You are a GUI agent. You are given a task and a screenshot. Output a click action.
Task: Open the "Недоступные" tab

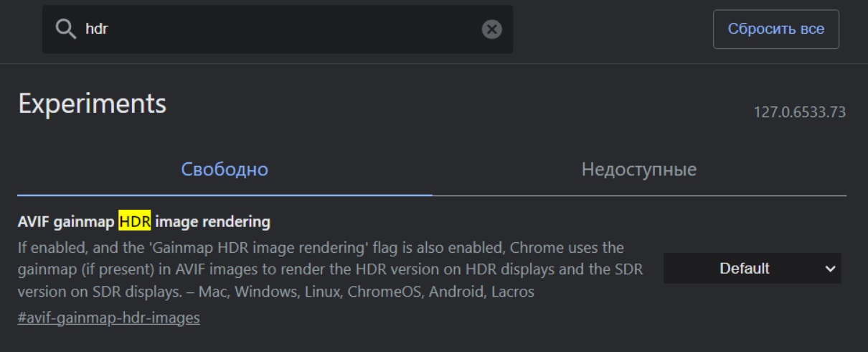638,170
